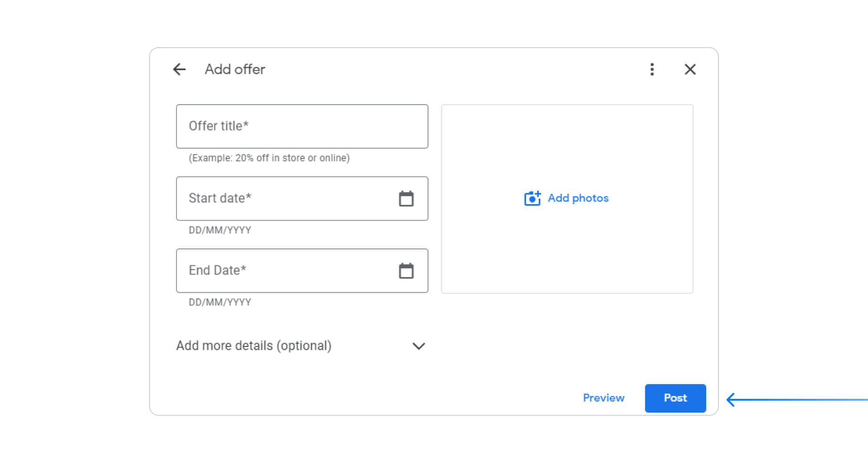Click the Add photos camera icon
868x462 pixels.
532,198
